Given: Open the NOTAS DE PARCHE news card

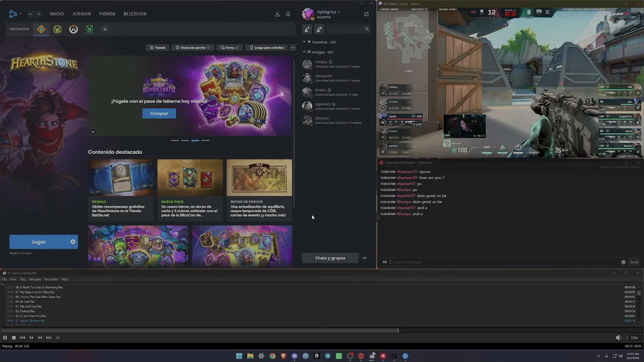Looking at the screenshot, I should (259, 190).
